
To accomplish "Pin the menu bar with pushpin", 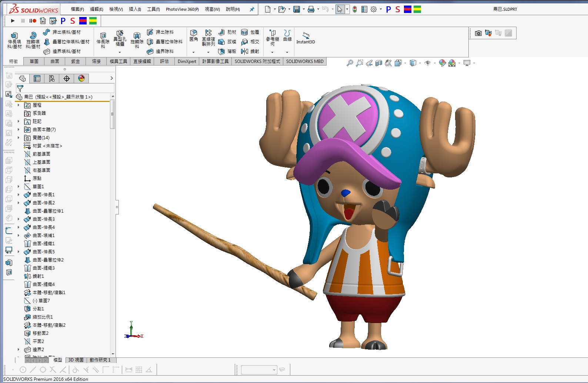I will 252,9.
